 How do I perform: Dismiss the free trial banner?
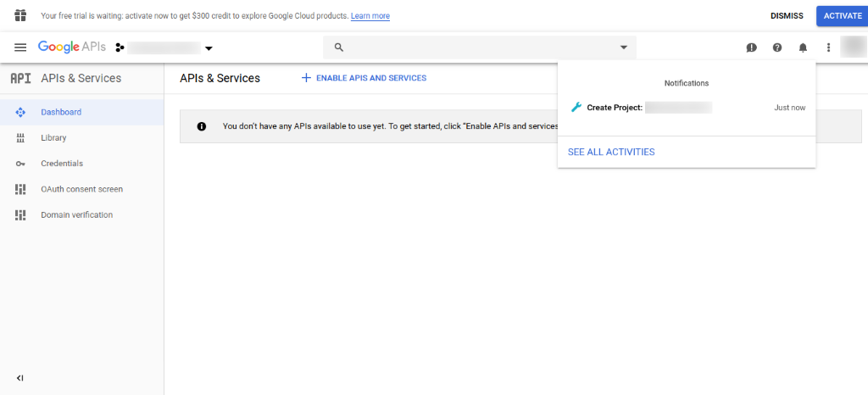(x=787, y=16)
